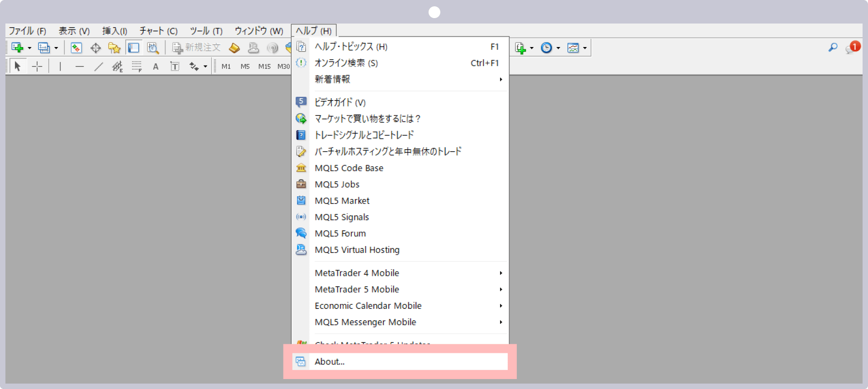Select the trendline drawing tool
Image resolution: width=868 pixels, height=389 pixels.
tap(99, 66)
